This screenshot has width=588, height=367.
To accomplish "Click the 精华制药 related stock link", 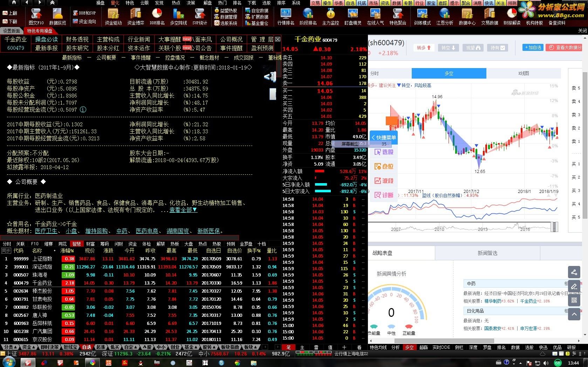I will tap(493, 301).
